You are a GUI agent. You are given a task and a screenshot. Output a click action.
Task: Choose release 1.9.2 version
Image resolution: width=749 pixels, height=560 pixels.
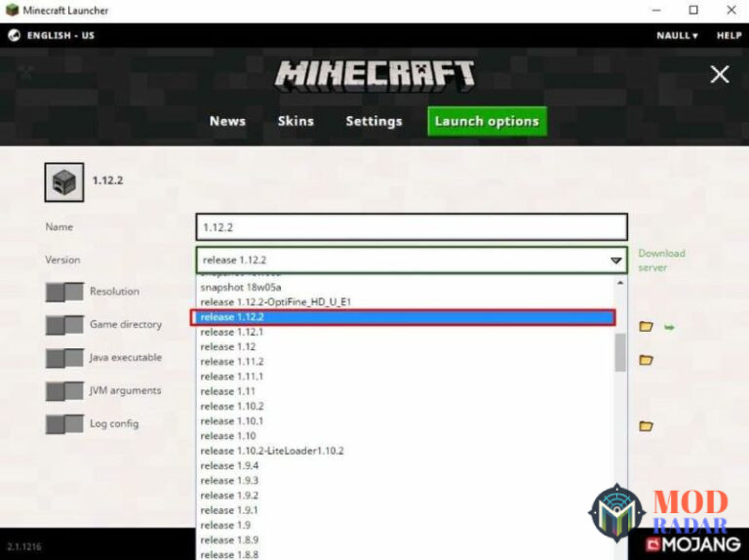(406, 495)
